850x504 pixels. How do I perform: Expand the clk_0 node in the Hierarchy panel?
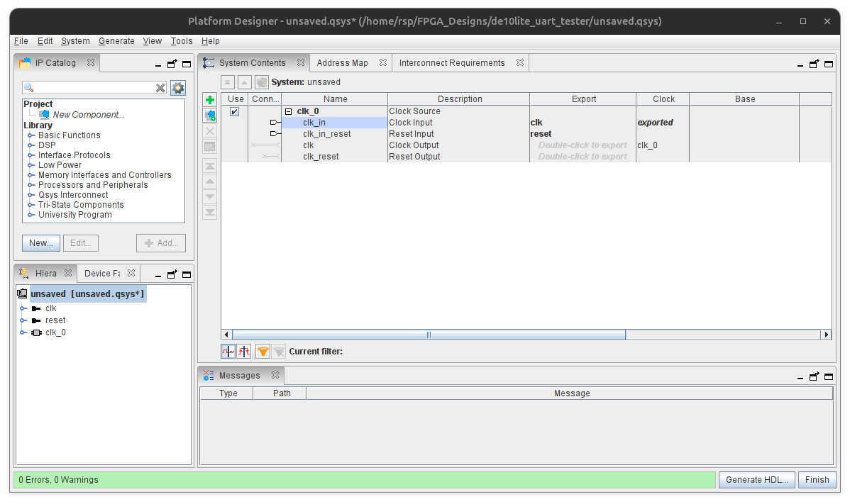click(x=23, y=332)
